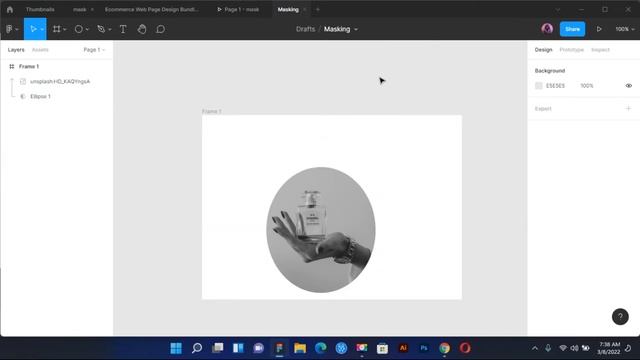Switch to the Layers tab

coord(16,50)
